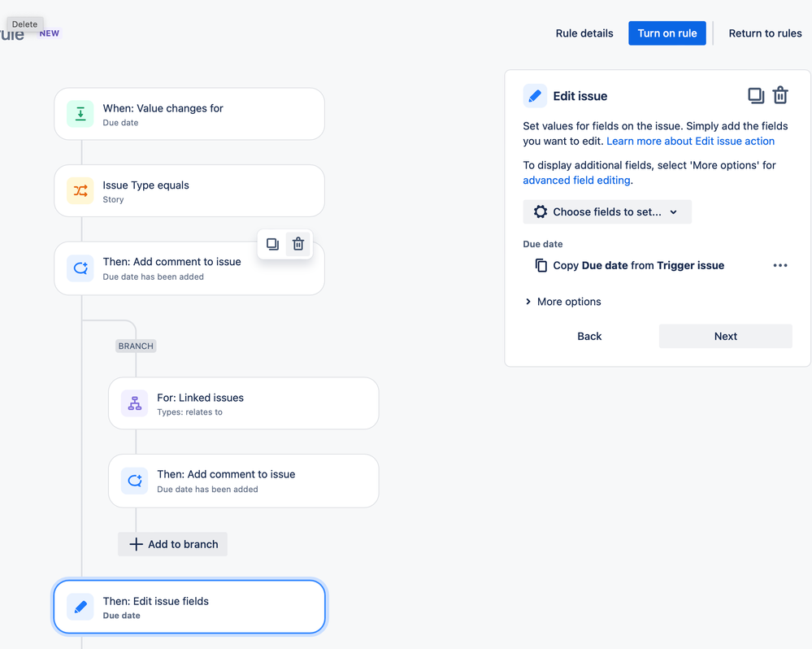Viewport: 812px width, 649px height.
Task: Click the Types: relates to subtitle
Action: (189, 412)
